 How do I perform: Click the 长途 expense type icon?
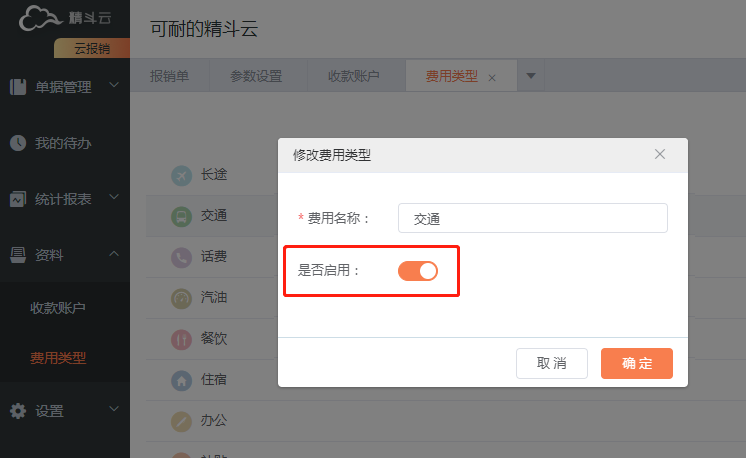point(181,176)
